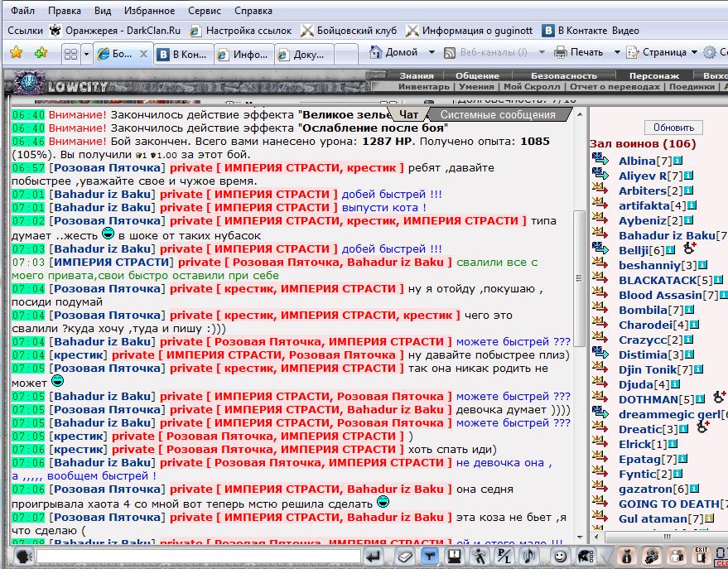Select the Чат tab
728x569 pixels.
point(408,114)
